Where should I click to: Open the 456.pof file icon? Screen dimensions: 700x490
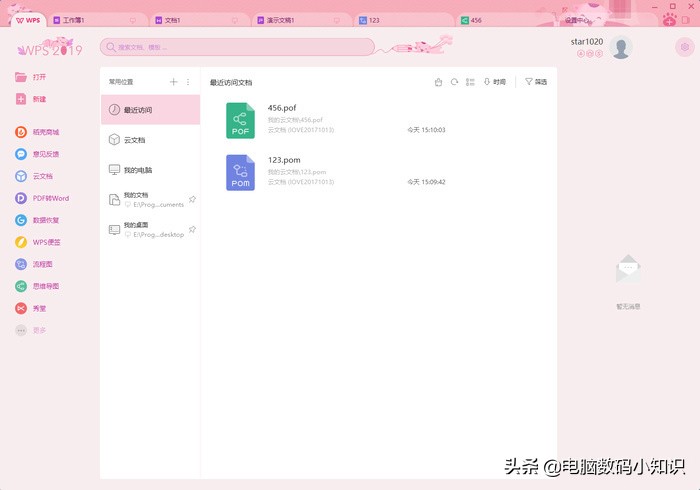click(240, 120)
